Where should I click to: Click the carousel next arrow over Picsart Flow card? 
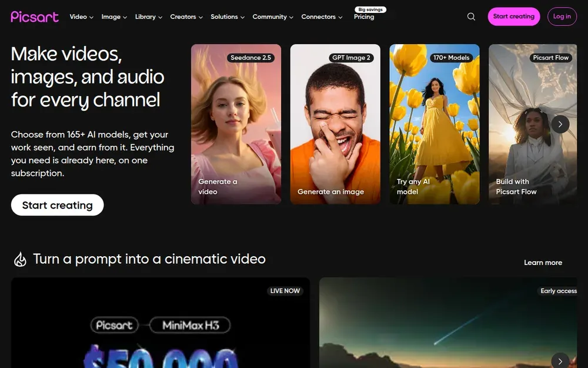560,124
